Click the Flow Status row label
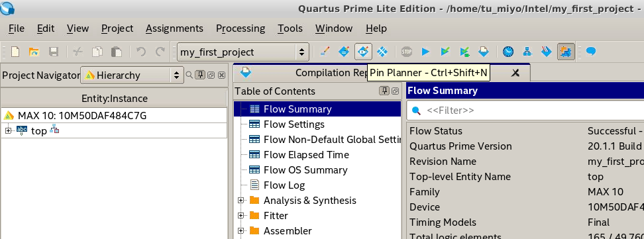 tap(436, 131)
